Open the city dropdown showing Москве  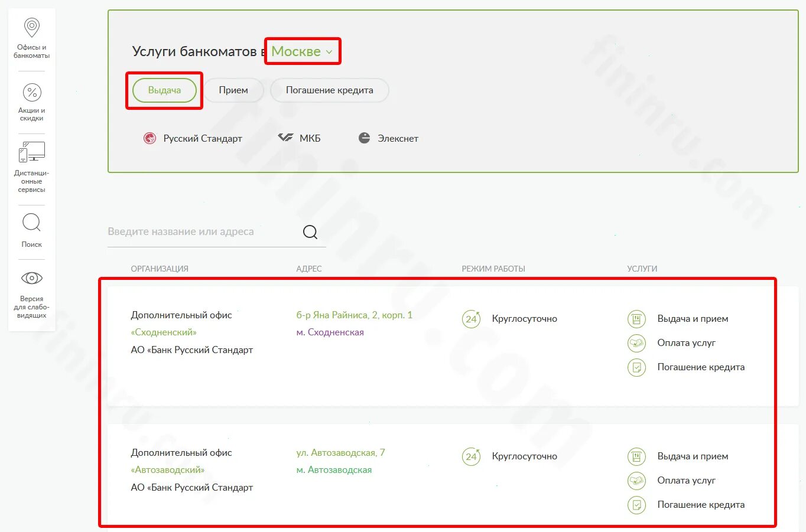[302, 51]
